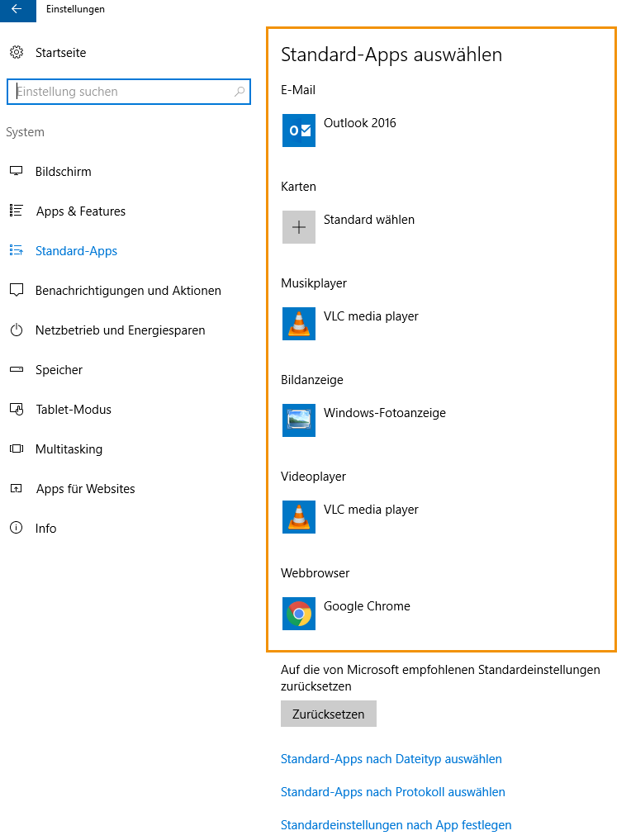
Task: Change Windows-Fotoanzeige default label
Action: [385, 413]
